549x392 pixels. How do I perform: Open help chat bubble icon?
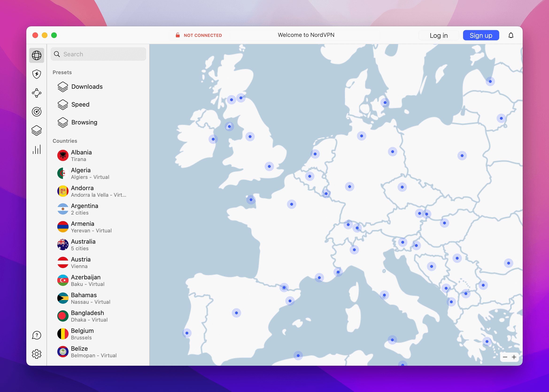pos(37,335)
